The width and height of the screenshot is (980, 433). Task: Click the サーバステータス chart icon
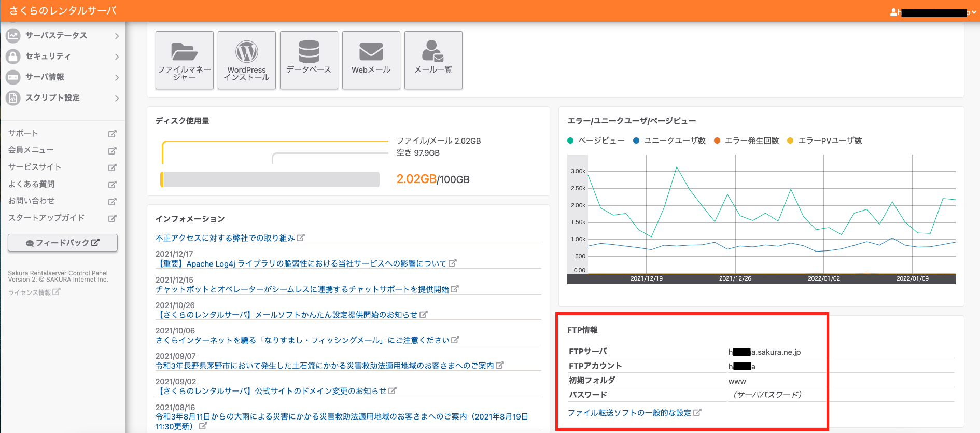(x=13, y=35)
